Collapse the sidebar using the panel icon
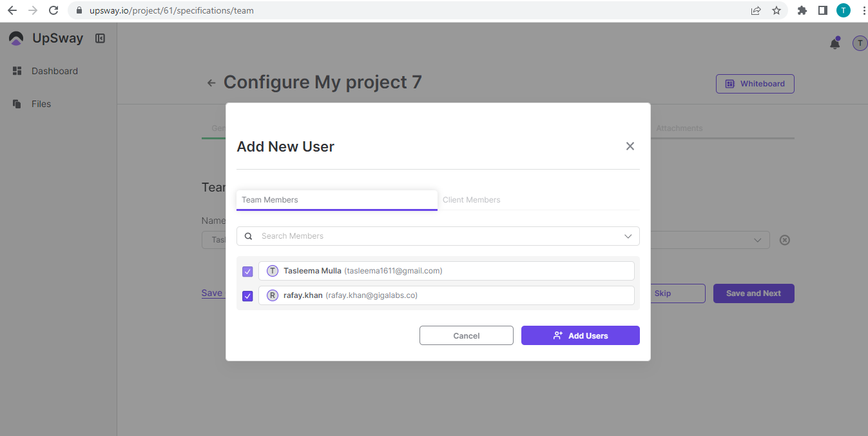The width and height of the screenshot is (868, 436). point(100,39)
